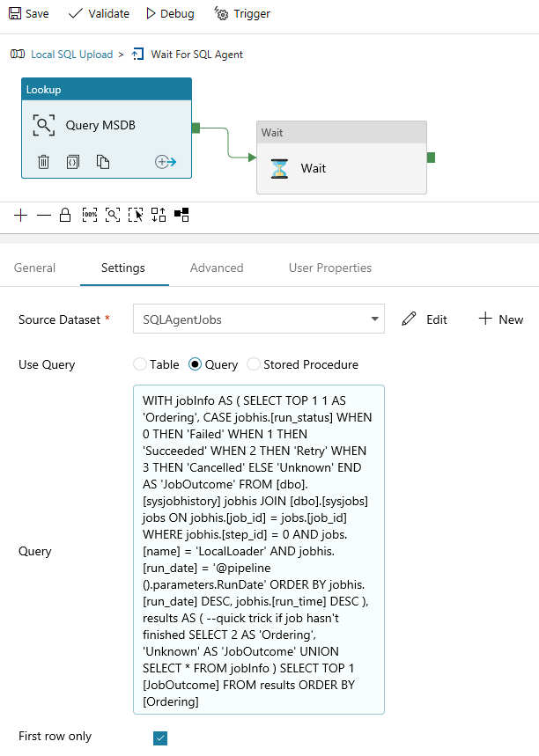This screenshot has height=756, width=539.
Task: Edit the SQLAgentJobs dataset
Action: [x=425, y=319]
